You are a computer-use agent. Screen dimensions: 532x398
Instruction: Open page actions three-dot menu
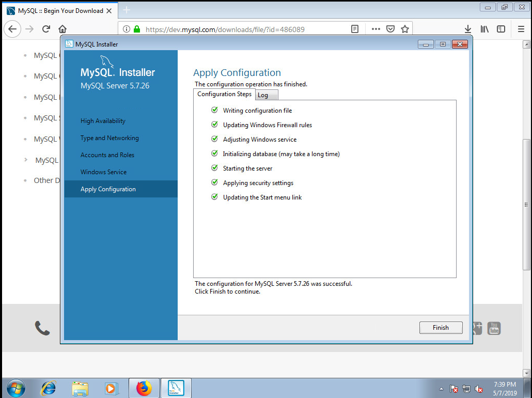375,29
